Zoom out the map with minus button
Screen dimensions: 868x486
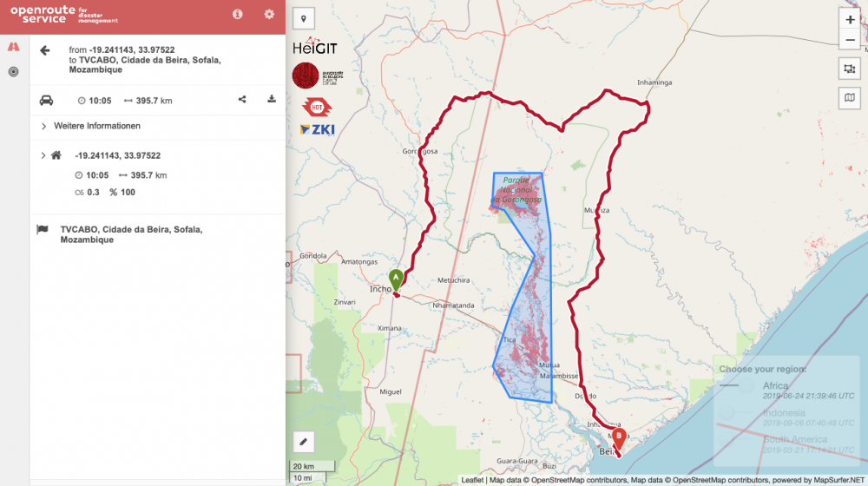[849, 40]
